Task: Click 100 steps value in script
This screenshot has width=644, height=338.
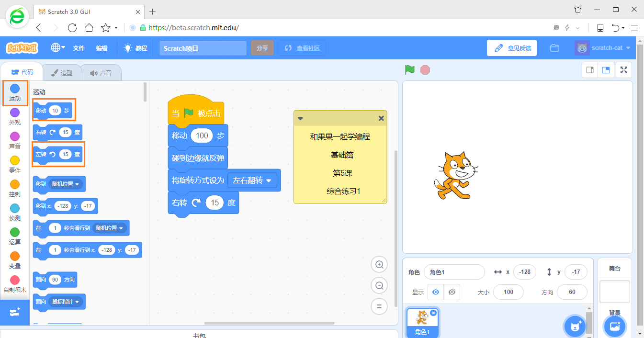Action: click(x=202, y=135)
